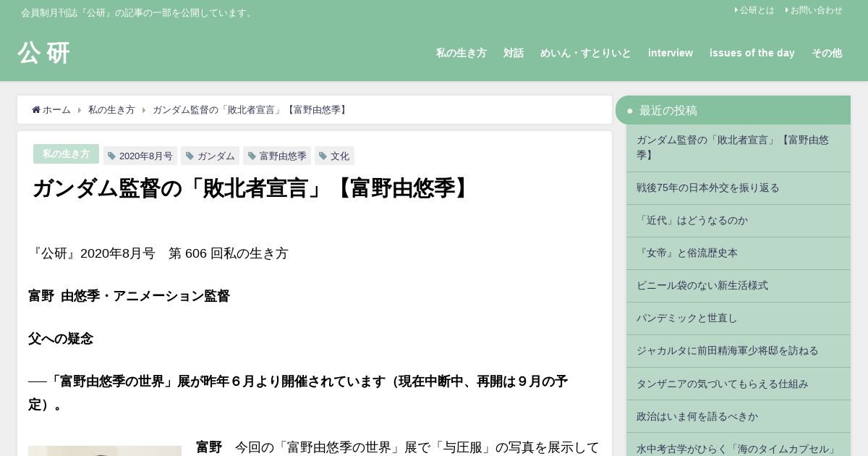
Task: Go to 対話 navigation item
Action: coord(514,53)
